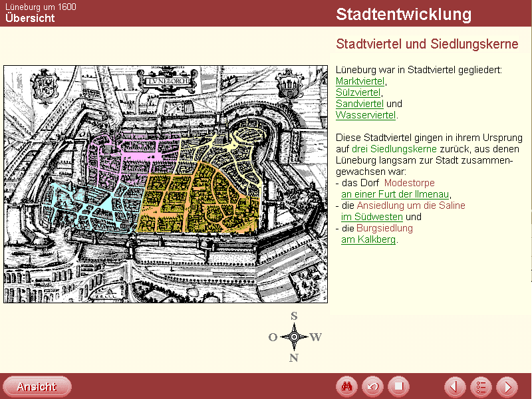
Task: Click the compass rose graphic
Action: point(294,337)
